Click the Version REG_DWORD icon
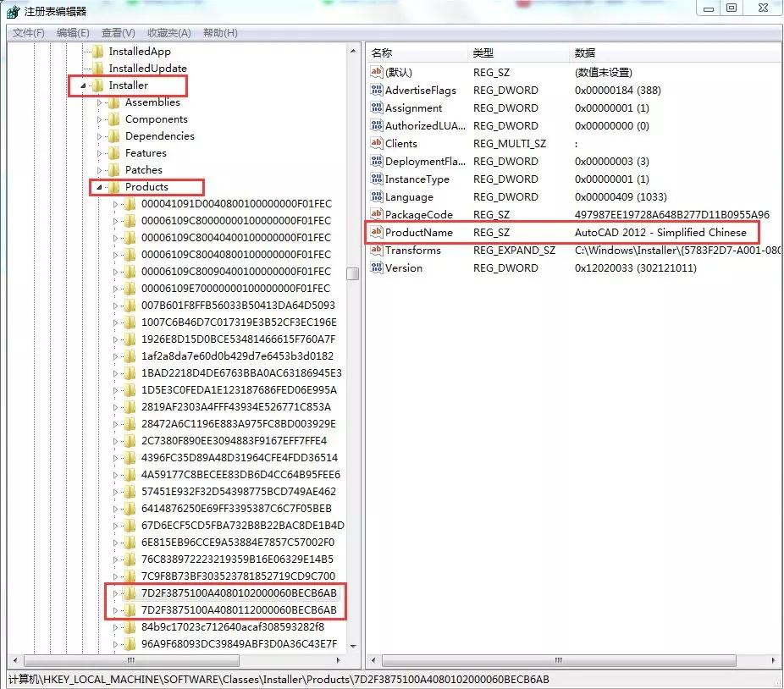The width and height of the screenshot is (784, 689). coord(376,268)
